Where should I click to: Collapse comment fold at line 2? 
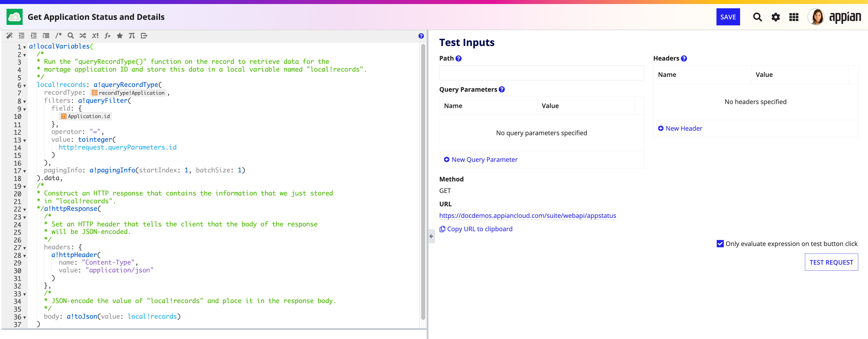[x=25, y=55]
